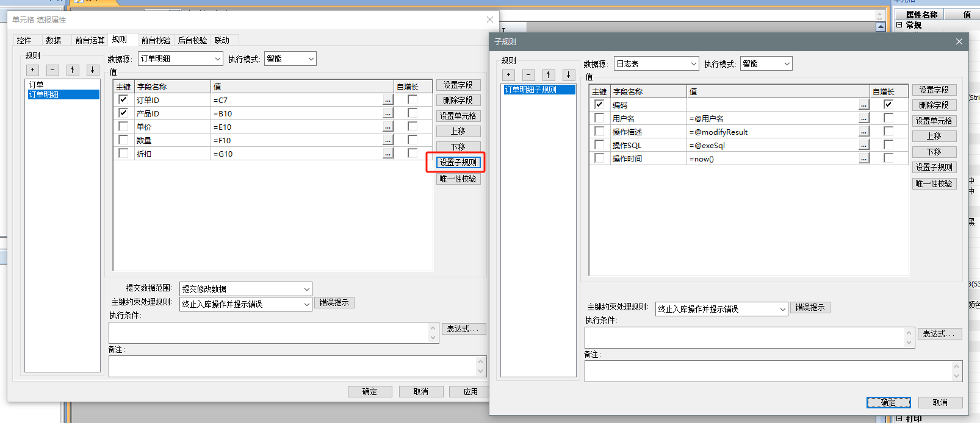The image size is (980, 423).
Task: Add a rule in 单元格填报属性 rule list
Action: [x=33, y=70]
